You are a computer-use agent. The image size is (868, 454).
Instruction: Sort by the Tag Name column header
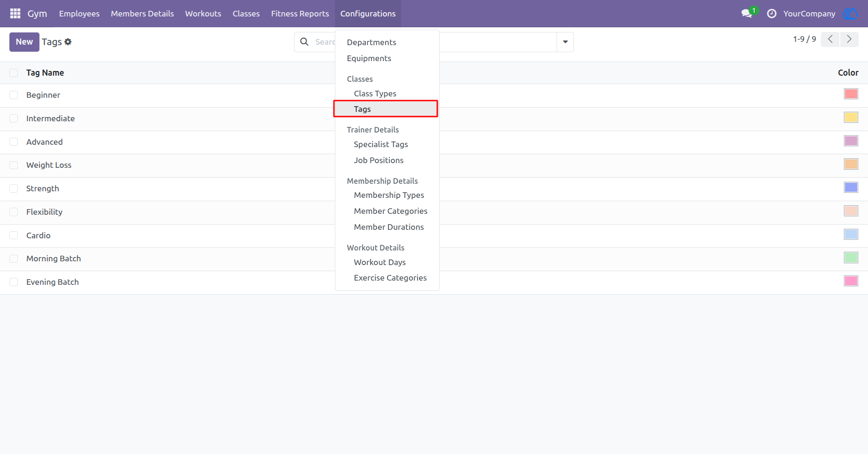pos(45,73)
